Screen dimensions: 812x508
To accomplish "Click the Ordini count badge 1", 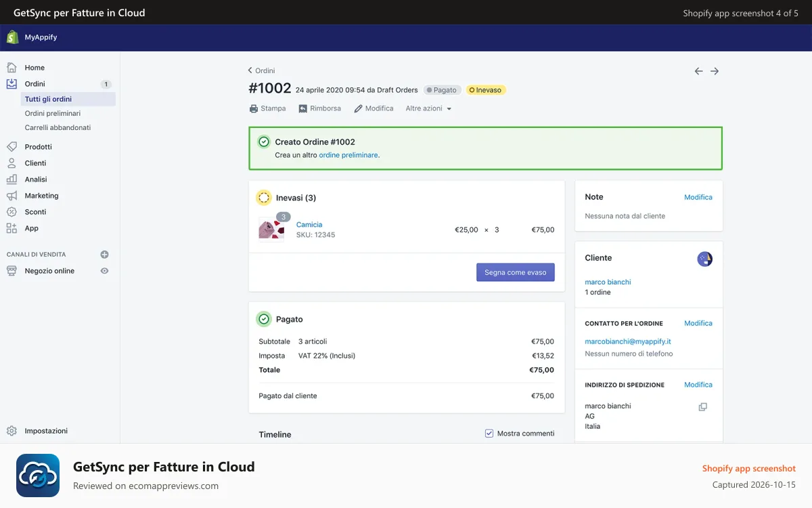I will point(106,84).
